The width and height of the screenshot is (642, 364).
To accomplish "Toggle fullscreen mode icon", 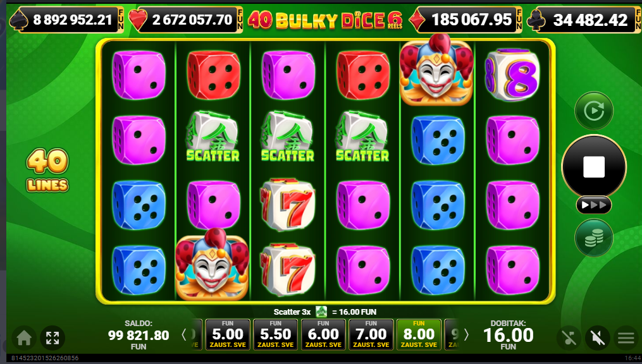I will pyautogui.click(x=52, y=338).
